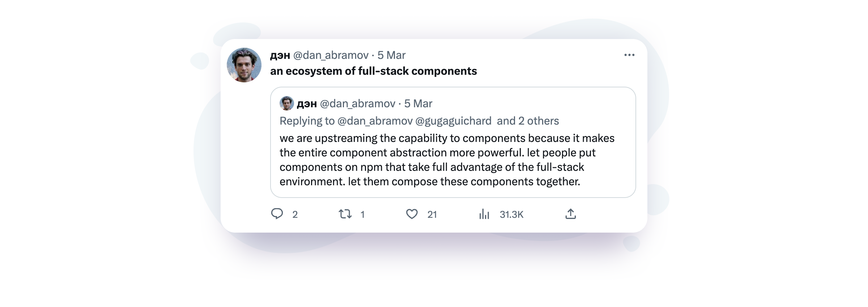
Task: Click the @gugaguichard mention
Action: [453, 121]
